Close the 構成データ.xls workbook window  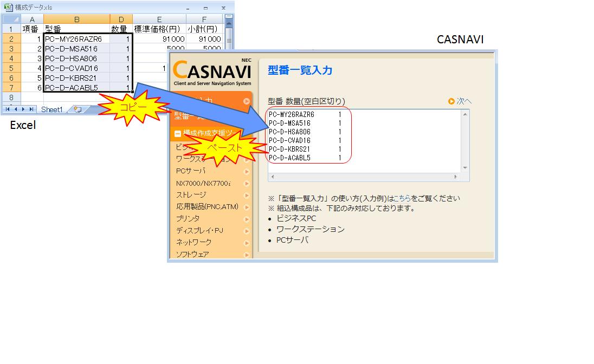[223, 8]
